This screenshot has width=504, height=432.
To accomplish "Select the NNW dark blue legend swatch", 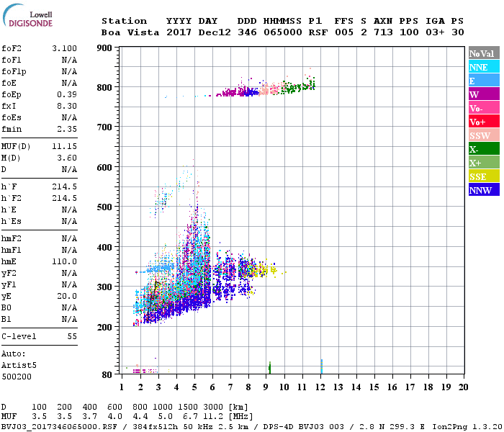I will 484,189.
